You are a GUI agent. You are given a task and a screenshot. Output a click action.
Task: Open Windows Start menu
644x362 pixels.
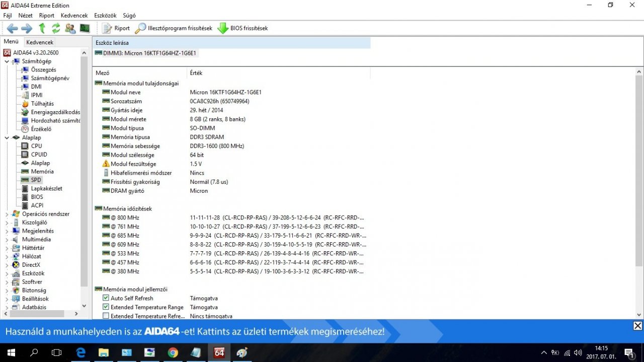pyautogui.click(x=11, y=352)
